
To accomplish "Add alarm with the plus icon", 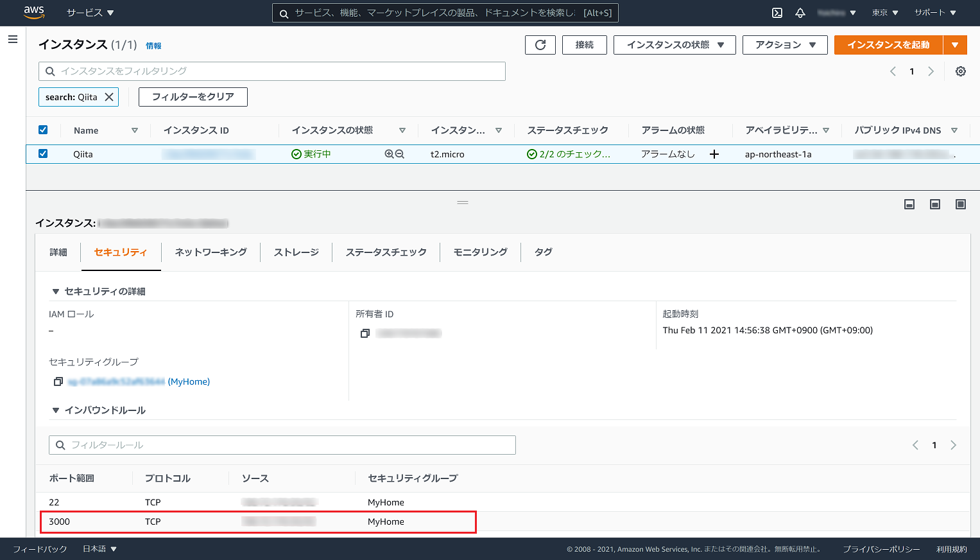I will coord(714,154).
